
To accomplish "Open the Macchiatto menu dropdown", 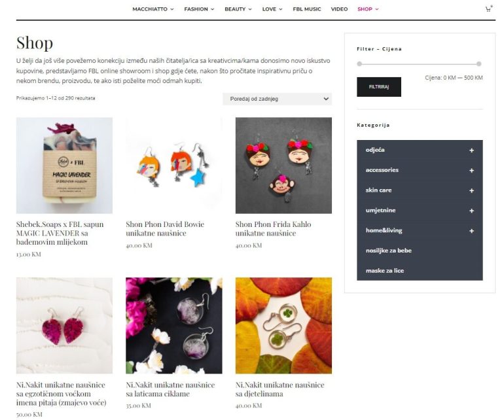I will click(x=153, y=9).
